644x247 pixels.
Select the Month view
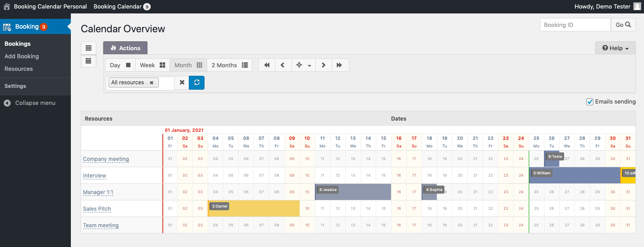(188, 65)
